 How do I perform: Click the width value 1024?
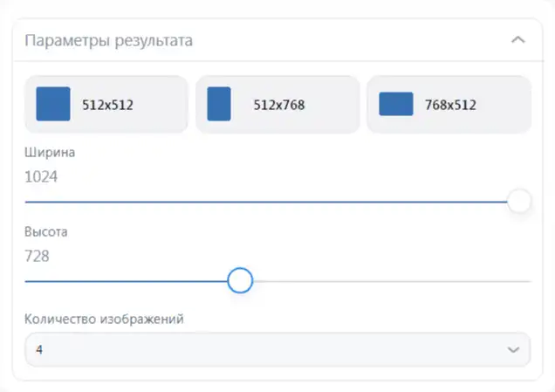coord(41,176)
